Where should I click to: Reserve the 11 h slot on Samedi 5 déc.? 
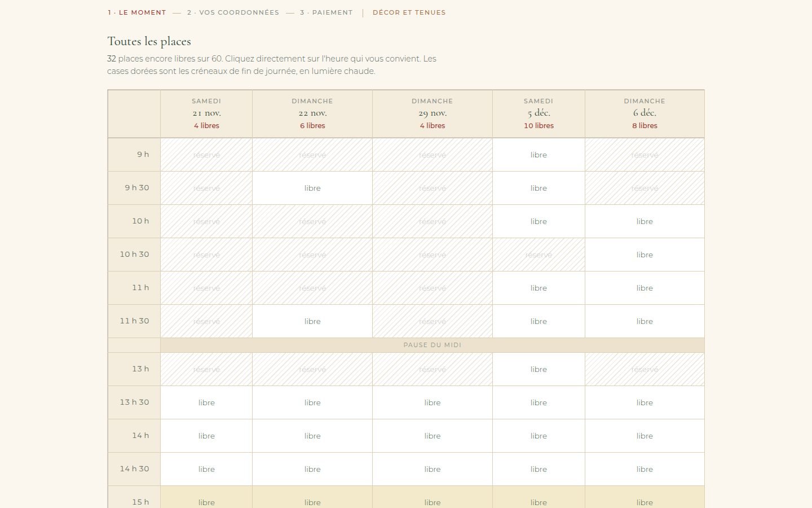[x=539, y=288]
